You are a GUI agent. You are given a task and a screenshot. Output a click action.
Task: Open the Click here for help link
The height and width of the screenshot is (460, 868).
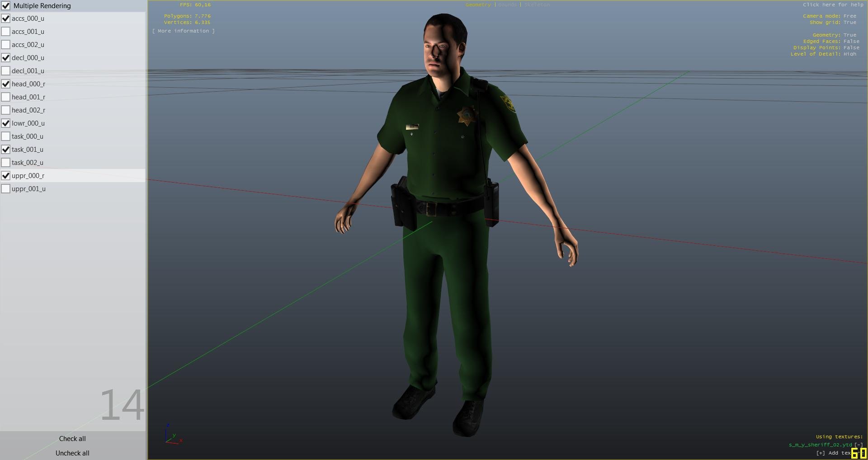(833, 5)
